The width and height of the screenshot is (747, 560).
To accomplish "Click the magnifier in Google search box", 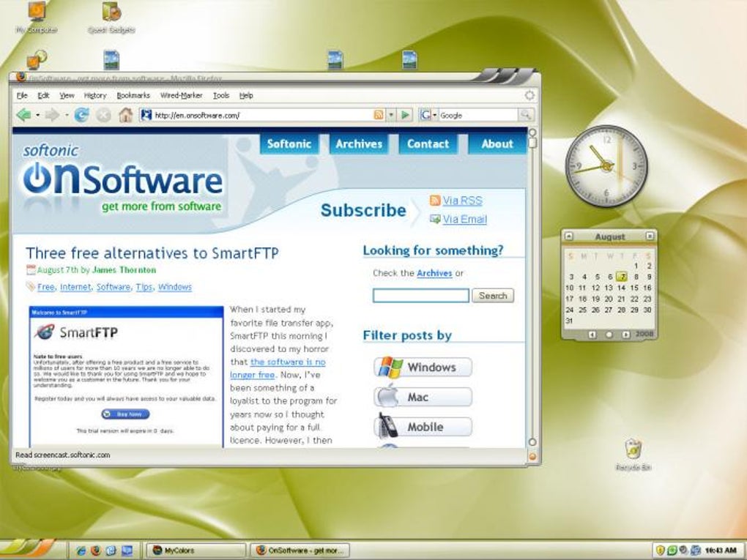I will [526, 115].
